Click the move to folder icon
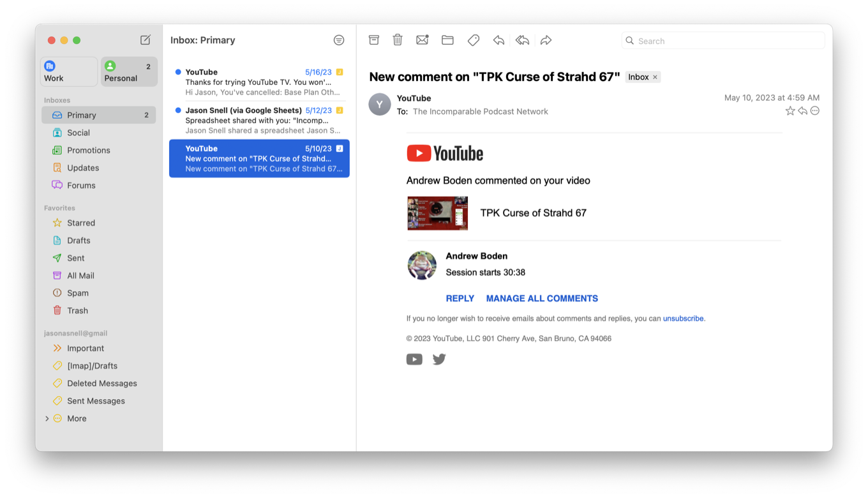 coord(447,40)
